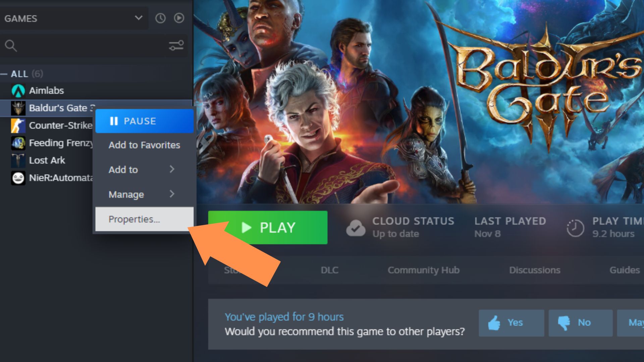The height and width of the screenshot is (362, 644).
Task: Select Add to Favorites from context menu
Action: (x=144, y=144)
